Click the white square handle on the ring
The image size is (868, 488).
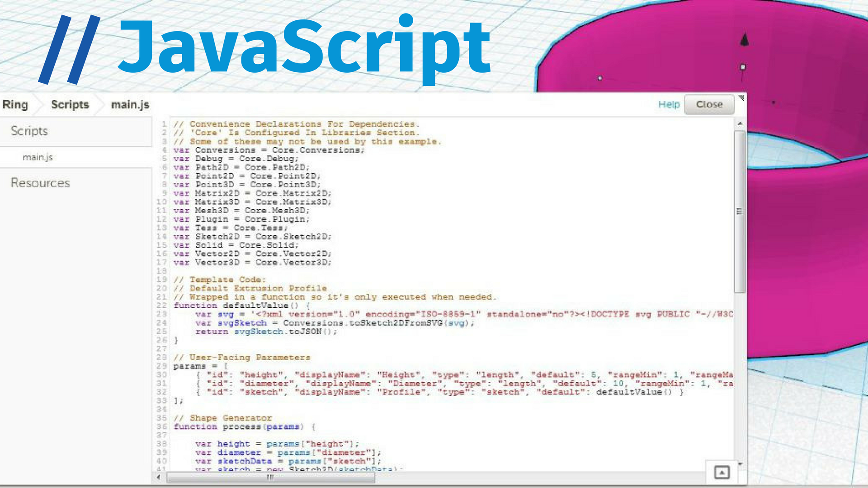[743, 67]
